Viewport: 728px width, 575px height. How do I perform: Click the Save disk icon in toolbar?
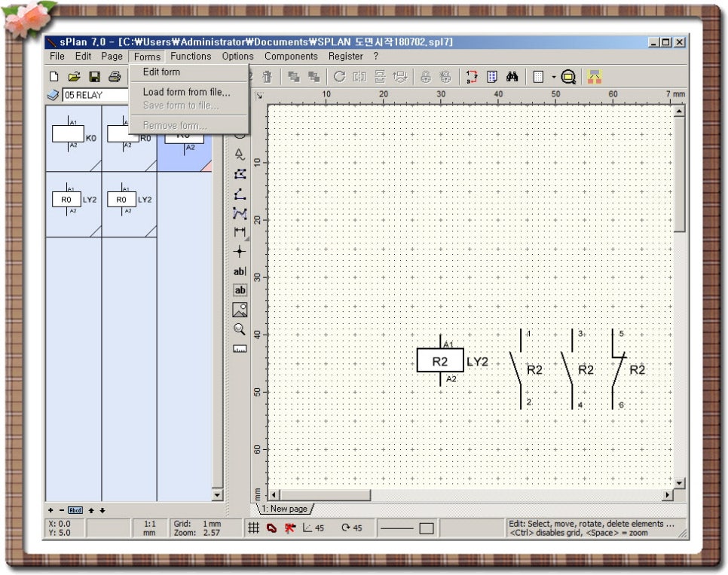point(94,77)
